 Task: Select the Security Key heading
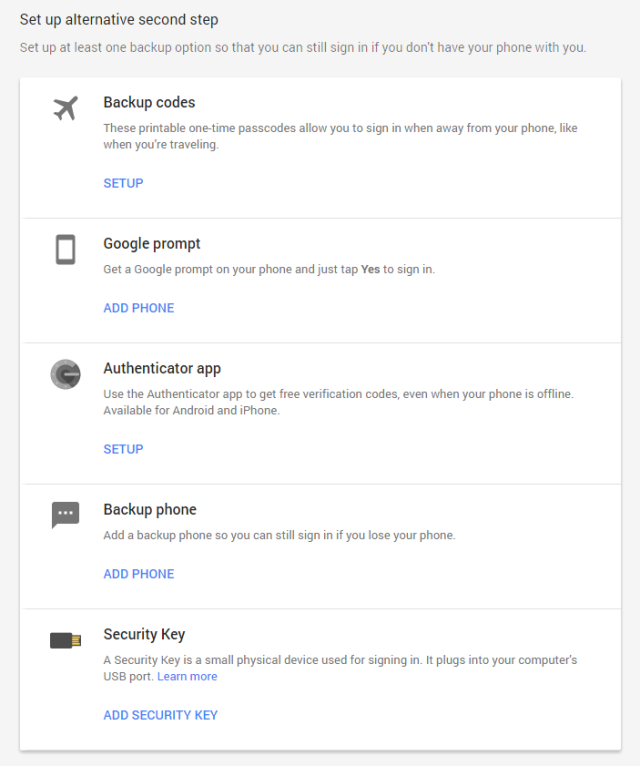144,635
